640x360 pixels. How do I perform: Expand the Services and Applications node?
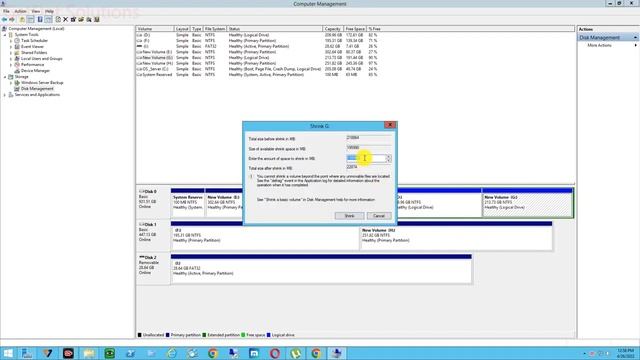[x=5, y=95]
